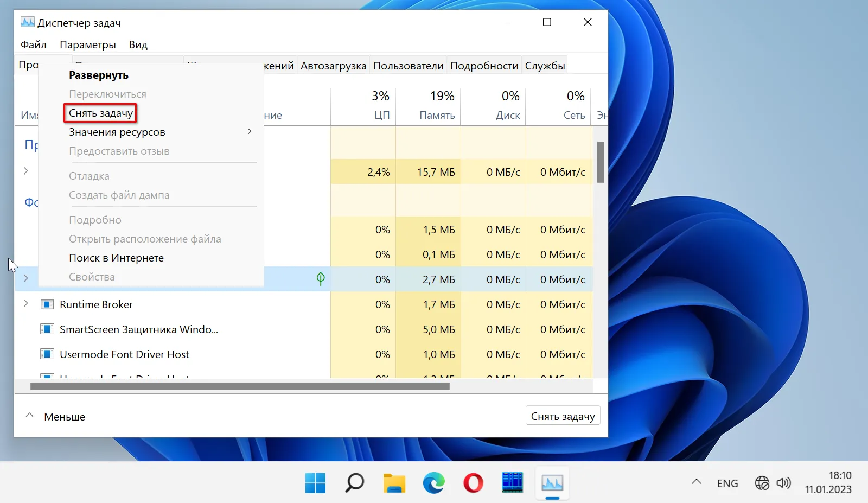Click the taskbar search magnifier icon
Image resolution: width=868 pixels, height=503 pixels.
pos(355,482)
